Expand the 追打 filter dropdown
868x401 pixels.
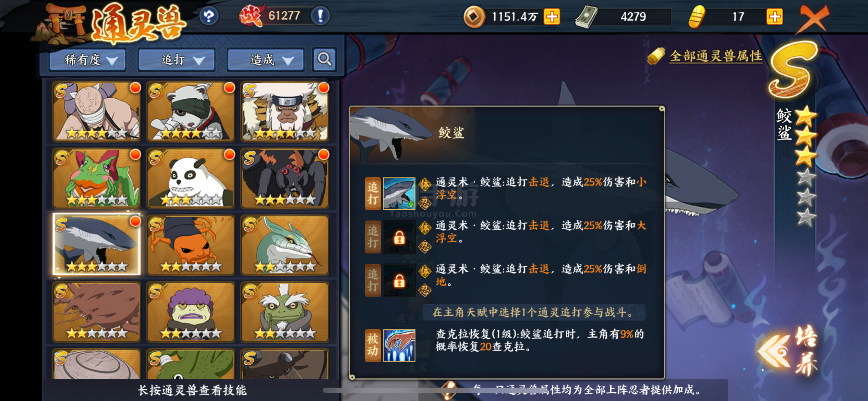click(177, 60)
